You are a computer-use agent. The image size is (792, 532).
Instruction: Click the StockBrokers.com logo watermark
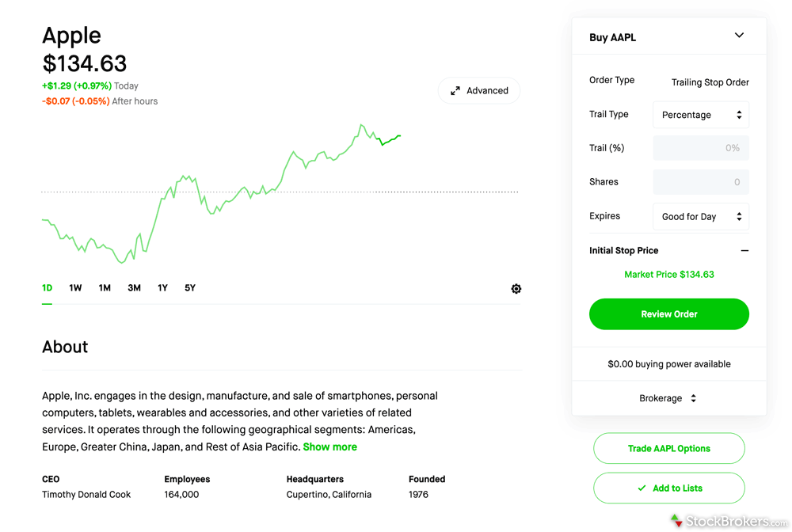729,521
